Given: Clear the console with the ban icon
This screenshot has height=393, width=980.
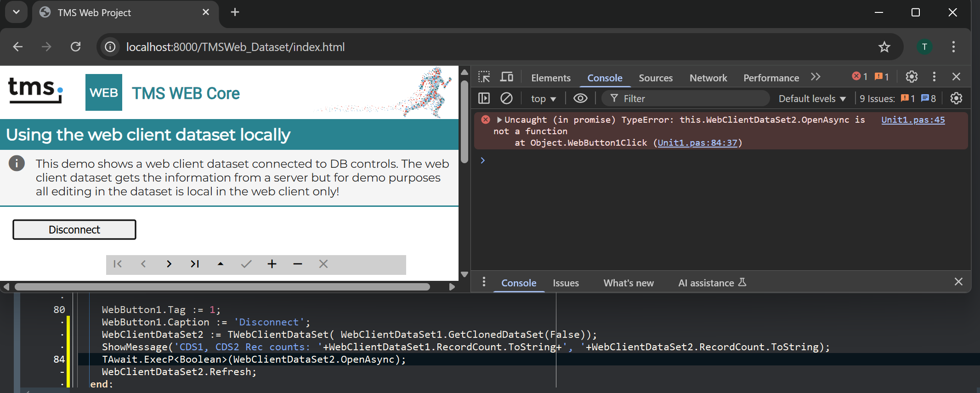Looking at the screenshot, I should point(506,98).
